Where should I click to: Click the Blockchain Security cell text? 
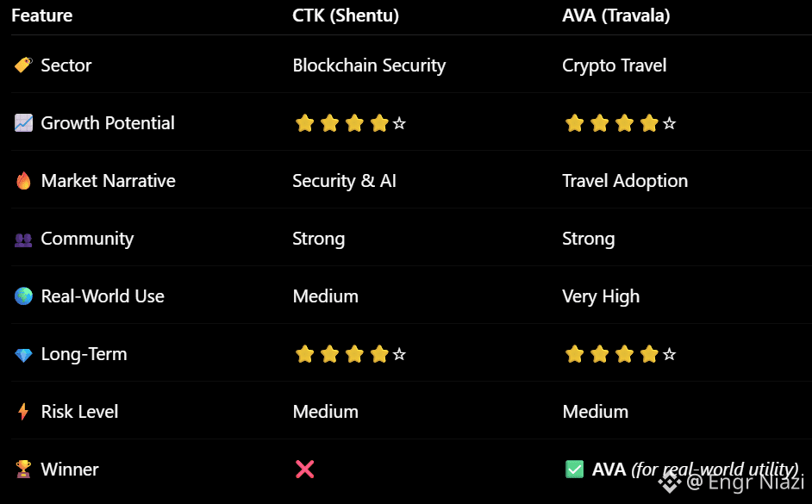pos(369,65)
